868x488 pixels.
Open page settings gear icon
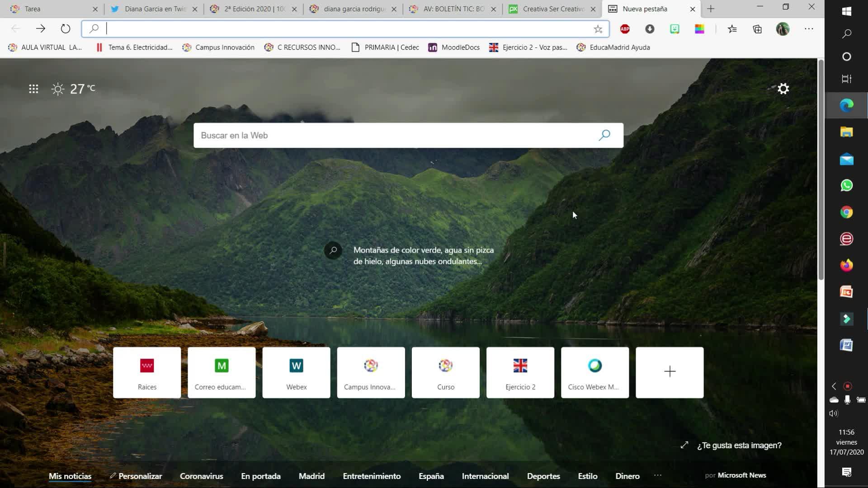click(x=783, y=89)
